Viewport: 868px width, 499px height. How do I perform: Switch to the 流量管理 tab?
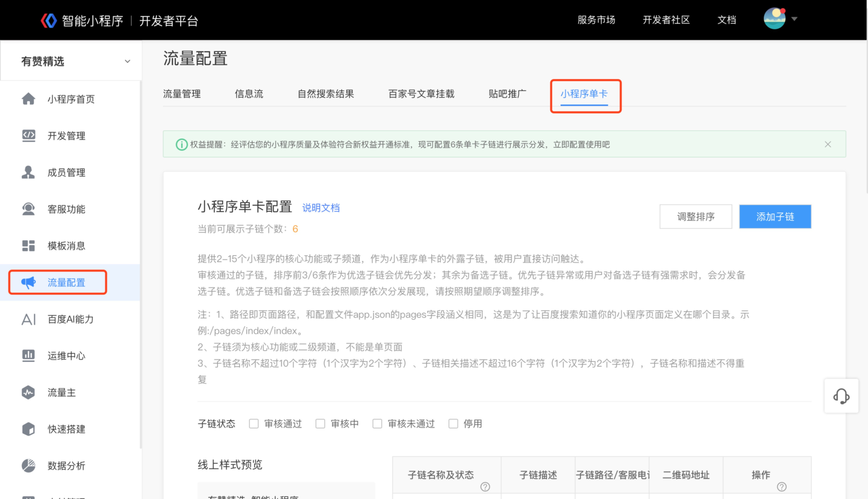point(182,94)
